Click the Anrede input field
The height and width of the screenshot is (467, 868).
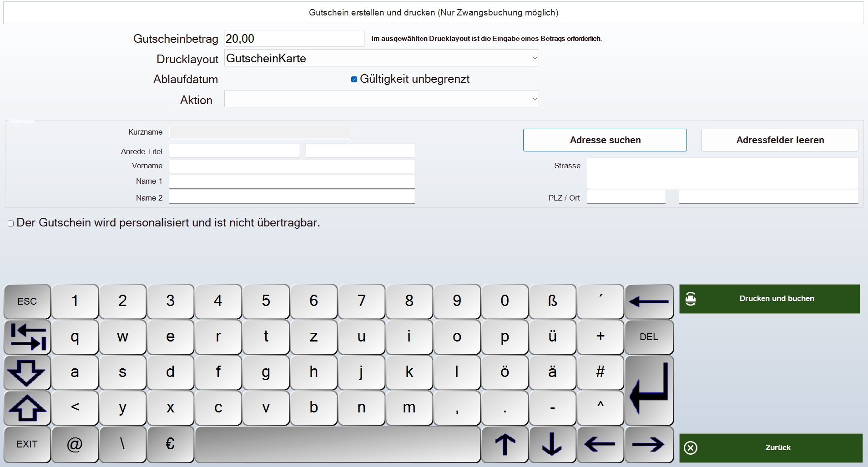coord(234,151)
